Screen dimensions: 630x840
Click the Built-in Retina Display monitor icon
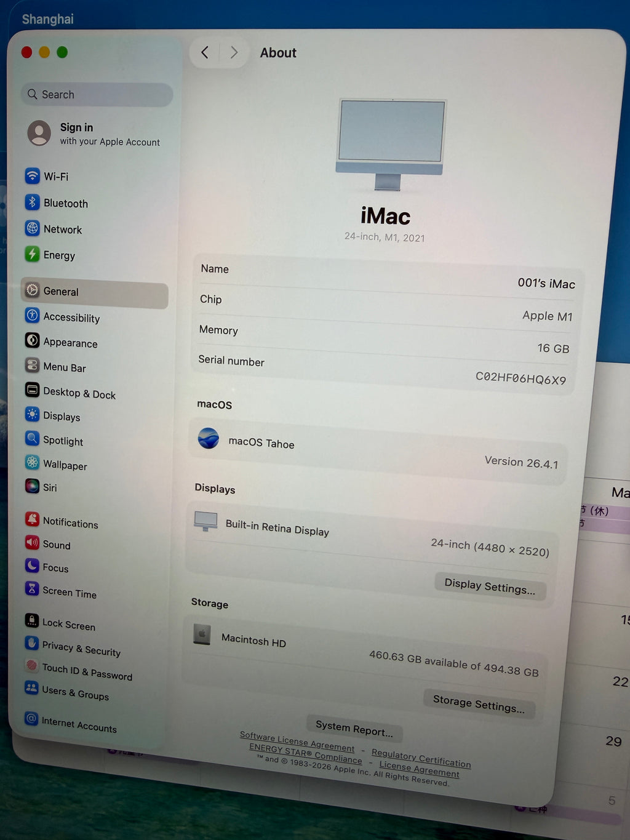205,521
